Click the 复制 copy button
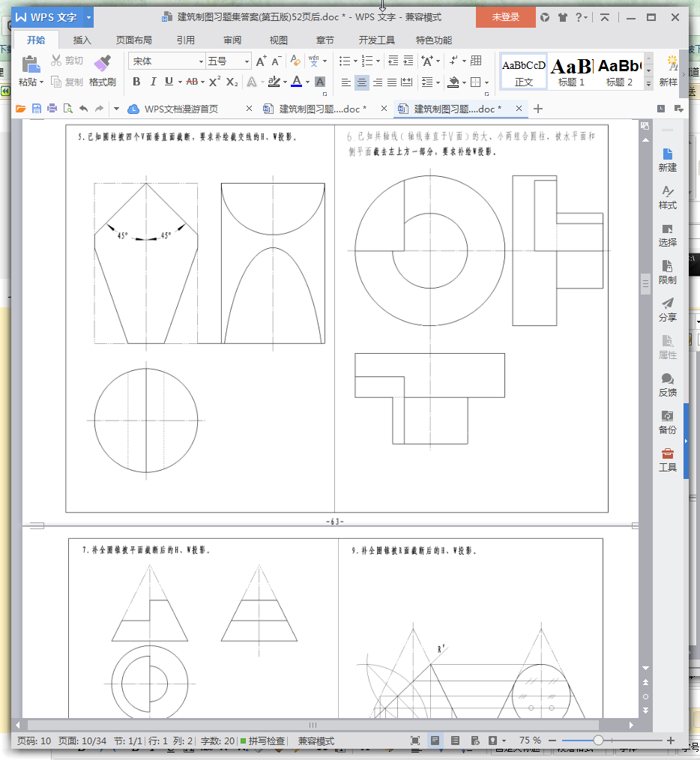700x760 pixels. pos(67,82)
